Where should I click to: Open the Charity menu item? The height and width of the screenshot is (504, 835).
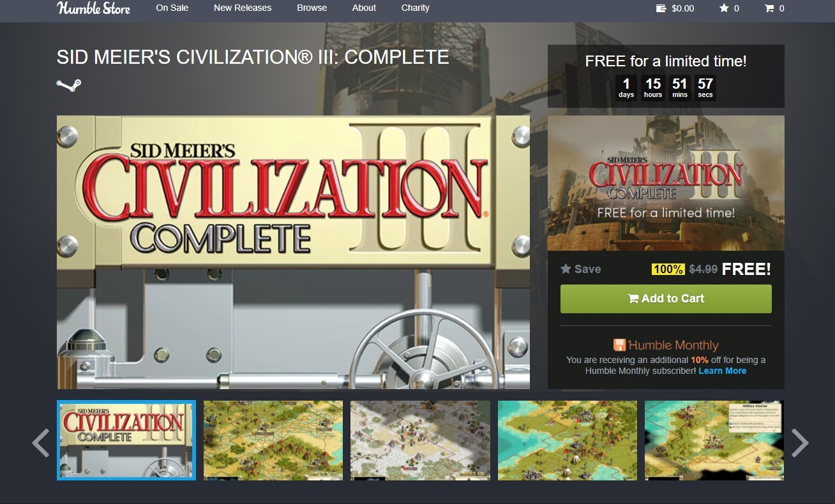(x=416, y=8)
